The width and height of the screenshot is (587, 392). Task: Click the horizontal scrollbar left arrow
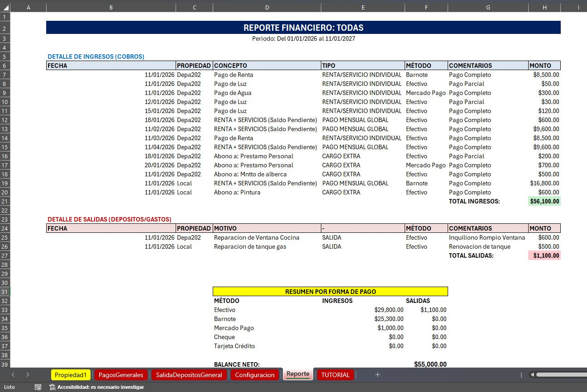click(532, 375)
